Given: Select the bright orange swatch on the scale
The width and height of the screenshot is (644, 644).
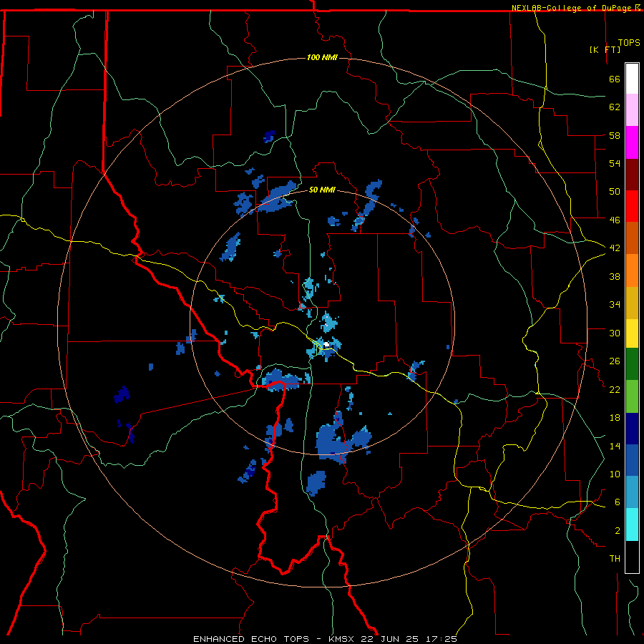Looking at the screenshot, I should pyautogui.click(x=632, y=270).
